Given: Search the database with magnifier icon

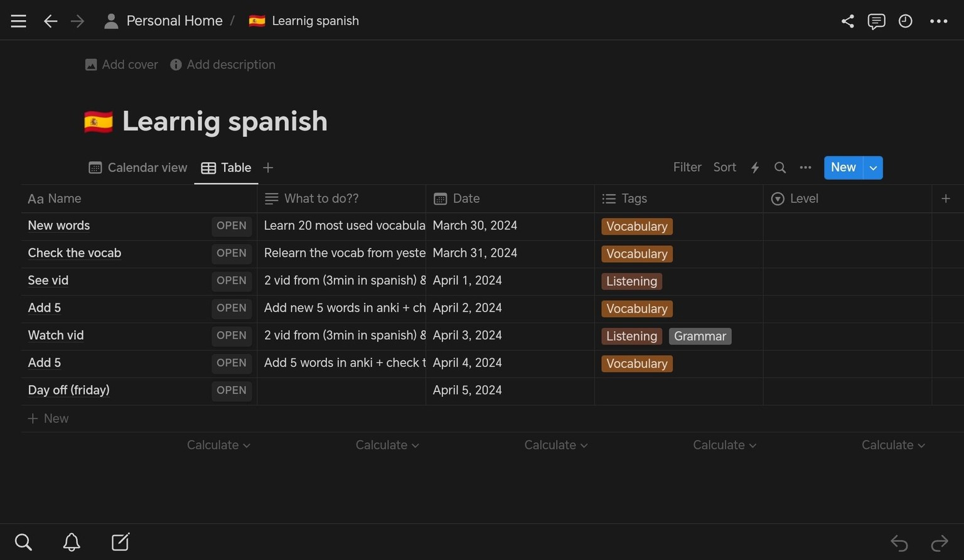Looking at the screenshot, I should click(x=780, y=167).
